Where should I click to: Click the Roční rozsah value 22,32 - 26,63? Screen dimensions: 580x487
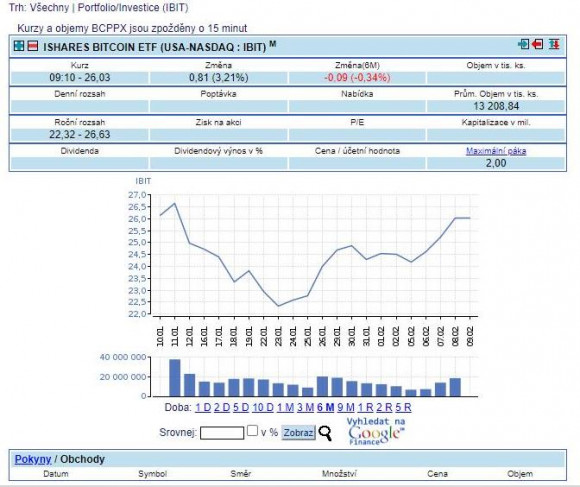pos(80,135)
